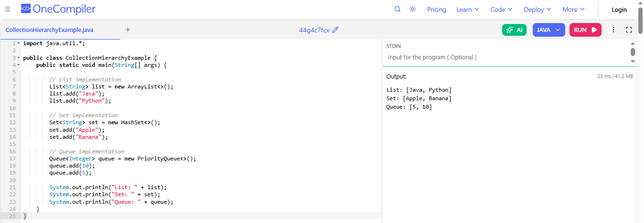Screen dimensions: 644x223
Task: Click pencil icon to rename 44g4c7fcx
Action: click(x=335, y=30)
